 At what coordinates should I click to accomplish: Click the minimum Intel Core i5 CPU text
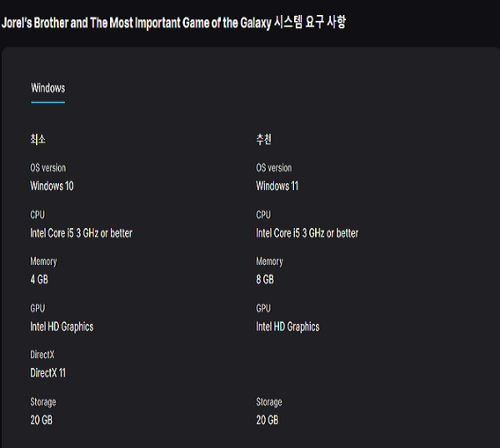(82, 233)
